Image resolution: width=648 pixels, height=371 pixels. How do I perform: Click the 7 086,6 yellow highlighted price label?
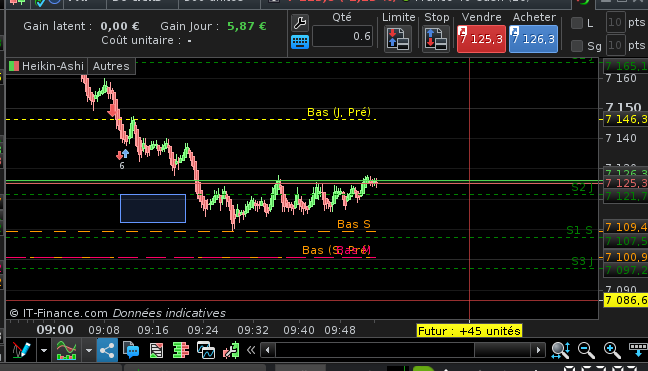(626, 300)
